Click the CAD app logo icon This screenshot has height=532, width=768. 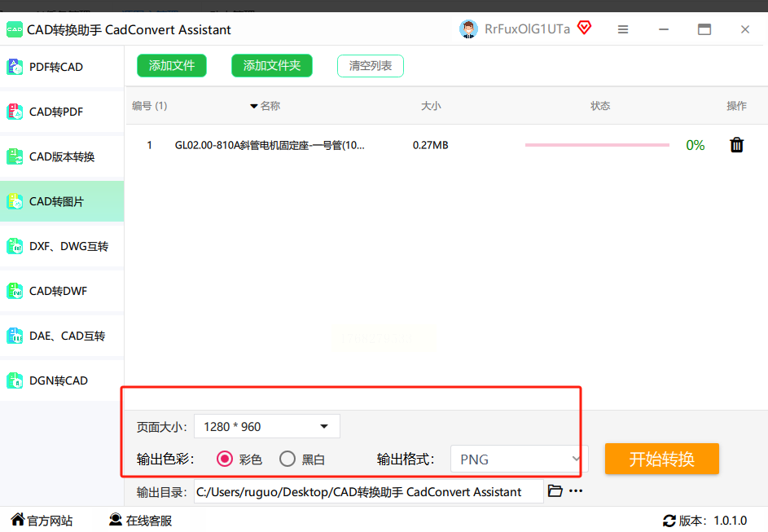point(15,29)
